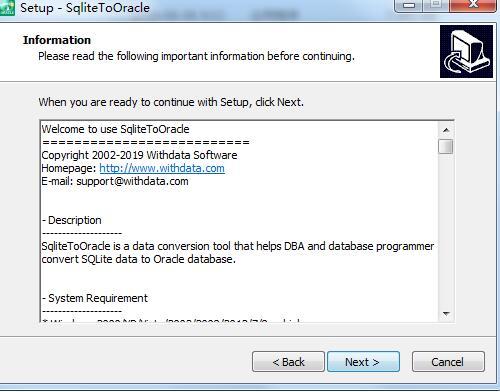Click the scrollbar up arrow
The image size is (500, 392).
[x=446, y=130]
